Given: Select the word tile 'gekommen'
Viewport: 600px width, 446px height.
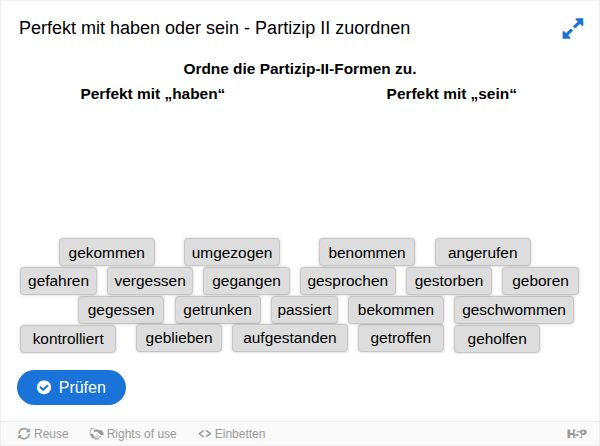Looking at the screenshot, I should coord(107,252).
